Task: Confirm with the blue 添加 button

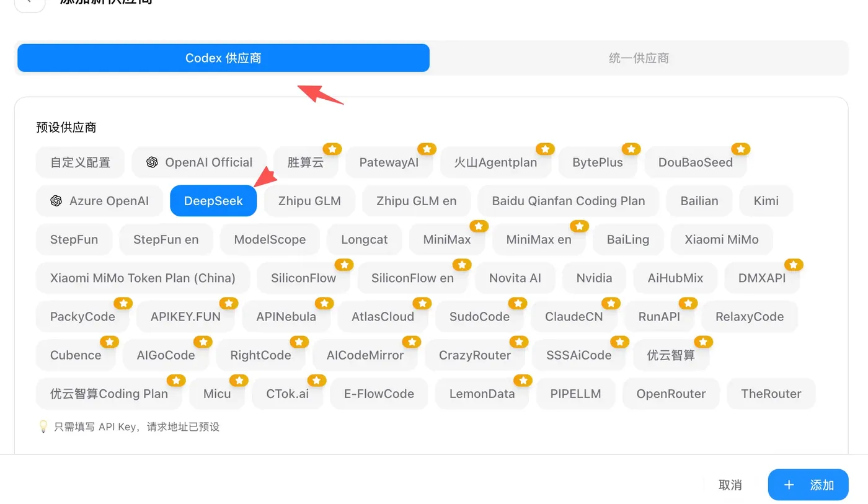Action: (x=808, y=485)
